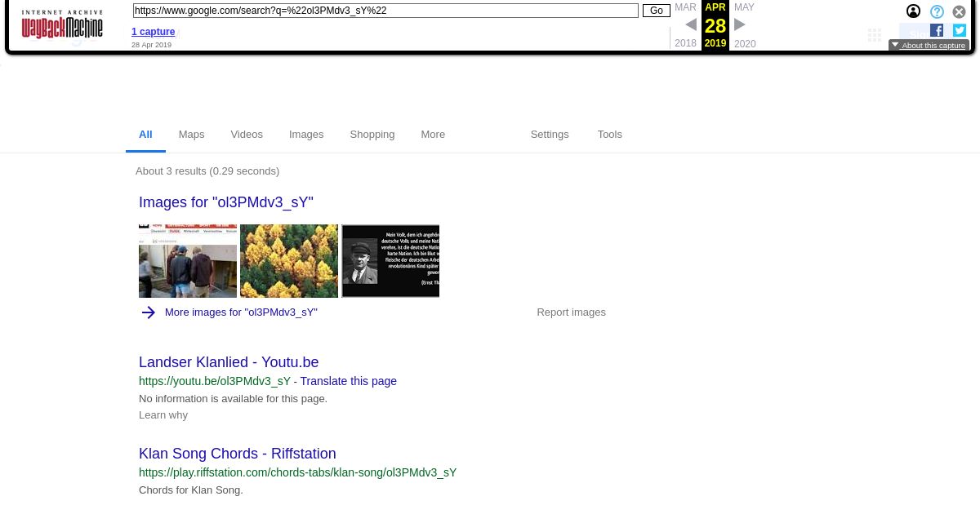Open Images for "ol3PMdv3_sY" heading link
Image resolution: width=980 pixels, height=514 pixels.
point(226,202)
